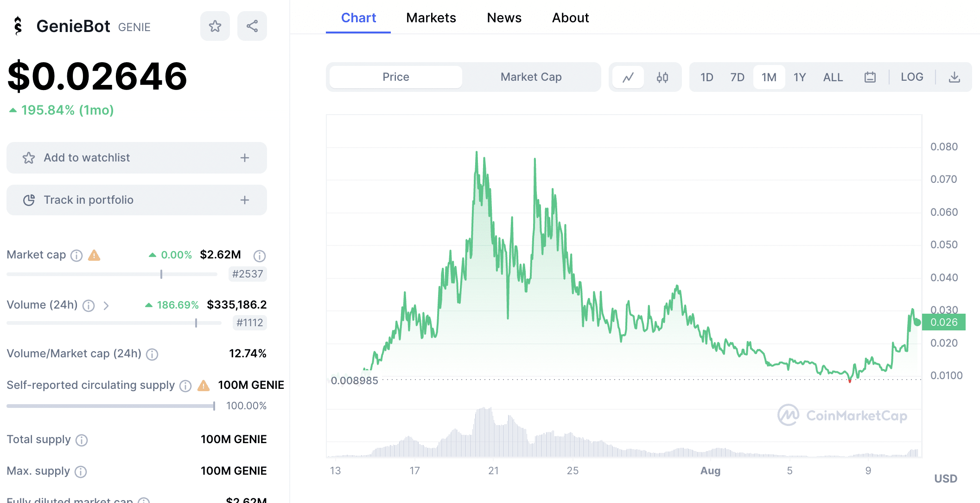This screenshot has width=980, height=503.
Task: Set chart range to 1M
Action: pos(769,77)
